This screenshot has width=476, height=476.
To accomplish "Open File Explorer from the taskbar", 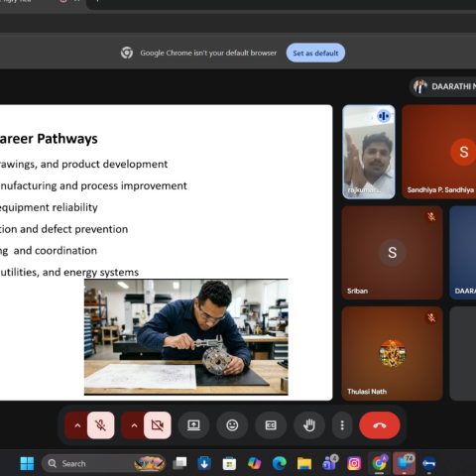I will point(304,463).
